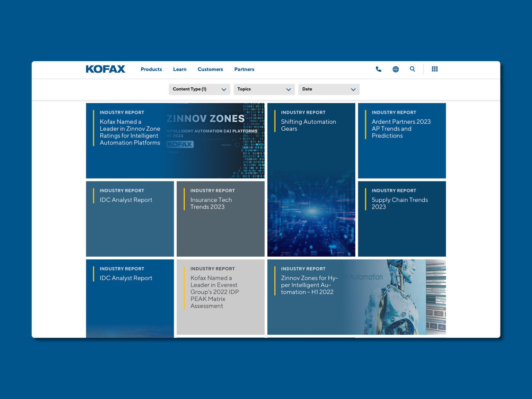Open the Partners menu
Image resolution: width=532 pixels, height=399 pixels.
pyautogui.click(x=244, y=69)
